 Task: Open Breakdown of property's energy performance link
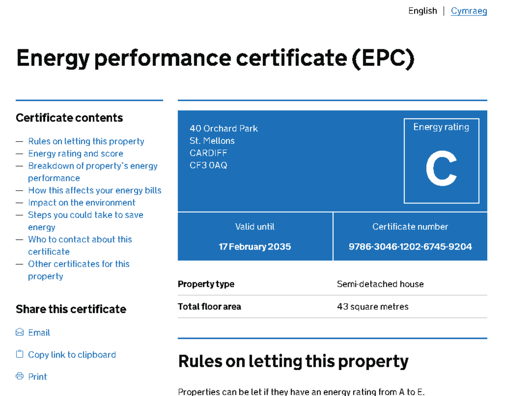point(92,172)
